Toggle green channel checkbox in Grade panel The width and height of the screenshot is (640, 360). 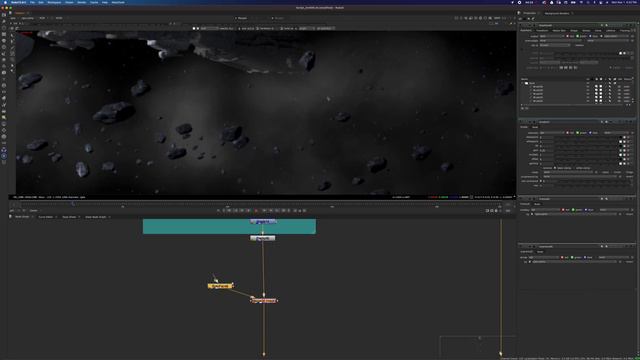coord(578,133)
